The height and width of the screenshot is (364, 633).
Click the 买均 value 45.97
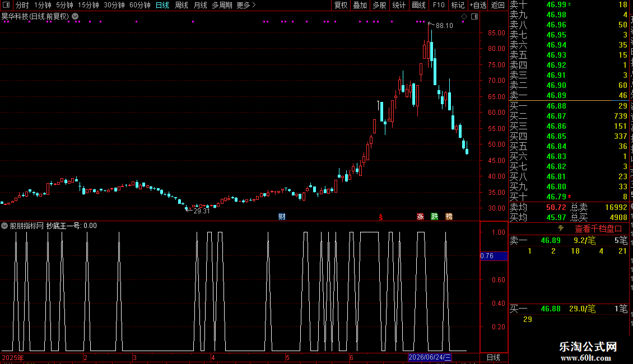click(556, 217)
